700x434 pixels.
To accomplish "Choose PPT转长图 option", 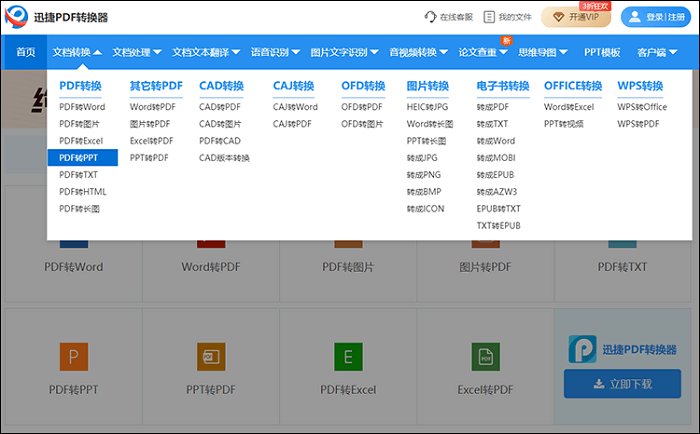I will pos(426,141).
